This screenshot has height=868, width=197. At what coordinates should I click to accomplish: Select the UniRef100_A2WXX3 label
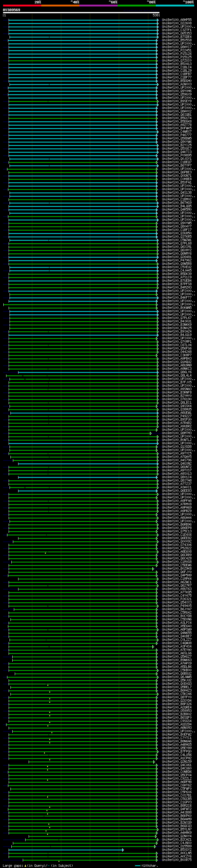(x=177, y=84)
